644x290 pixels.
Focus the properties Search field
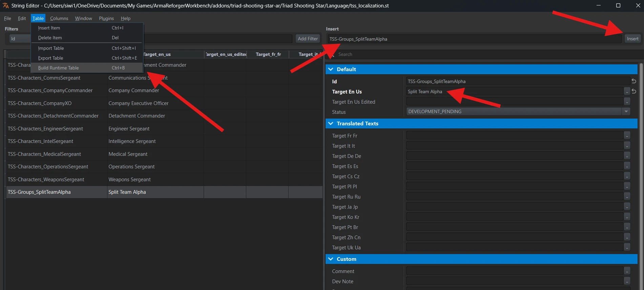coord(484,54)
